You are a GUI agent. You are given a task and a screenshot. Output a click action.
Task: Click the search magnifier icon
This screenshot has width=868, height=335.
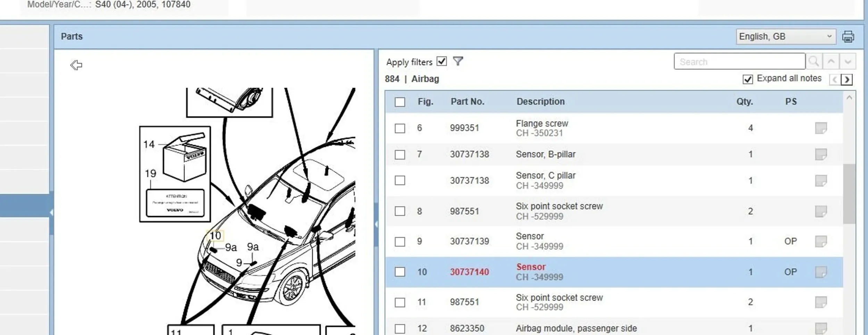click(814, 61)
